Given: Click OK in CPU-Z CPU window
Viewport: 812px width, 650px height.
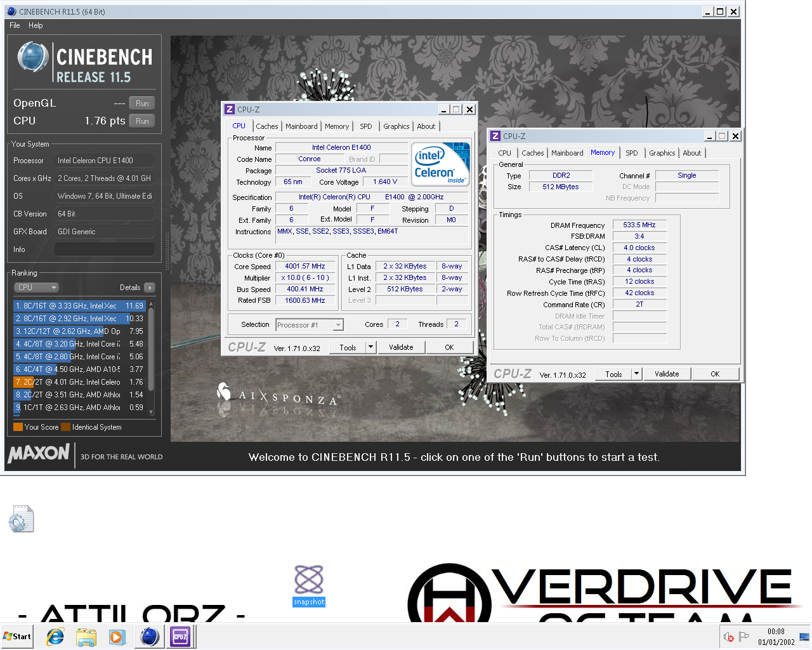Looking at the screenshot, I should (x=449, y=347).
